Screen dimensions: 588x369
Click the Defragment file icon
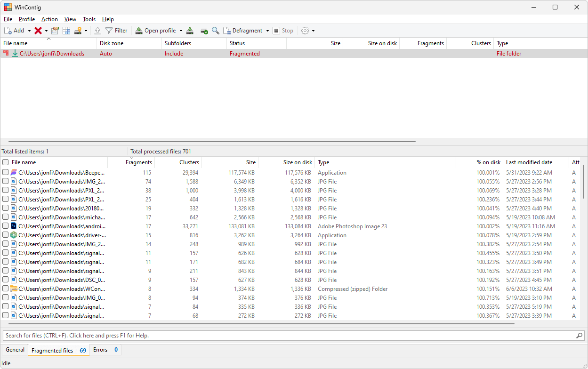point(227,31)
